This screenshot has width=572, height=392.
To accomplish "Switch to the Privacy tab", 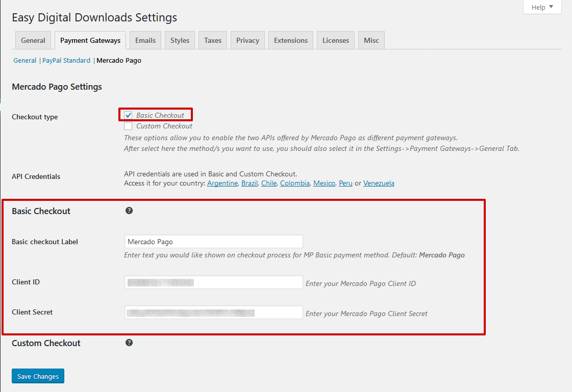I will coord(247,40).
